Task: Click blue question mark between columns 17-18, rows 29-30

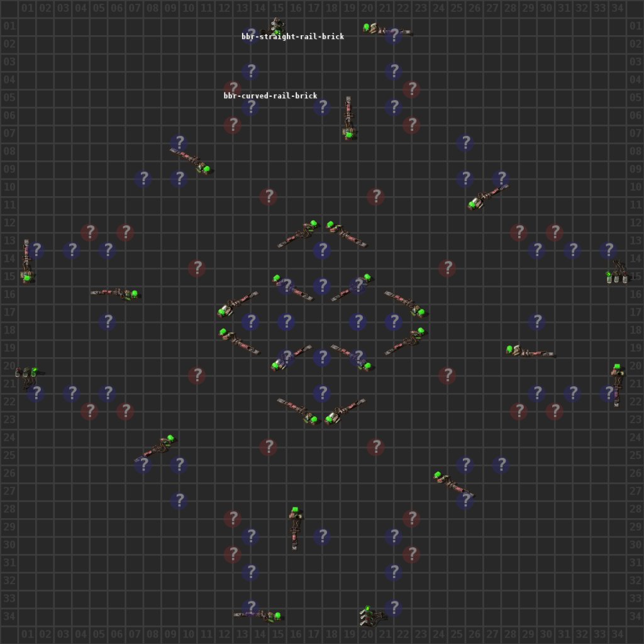Action: click(x=323, y=536)
